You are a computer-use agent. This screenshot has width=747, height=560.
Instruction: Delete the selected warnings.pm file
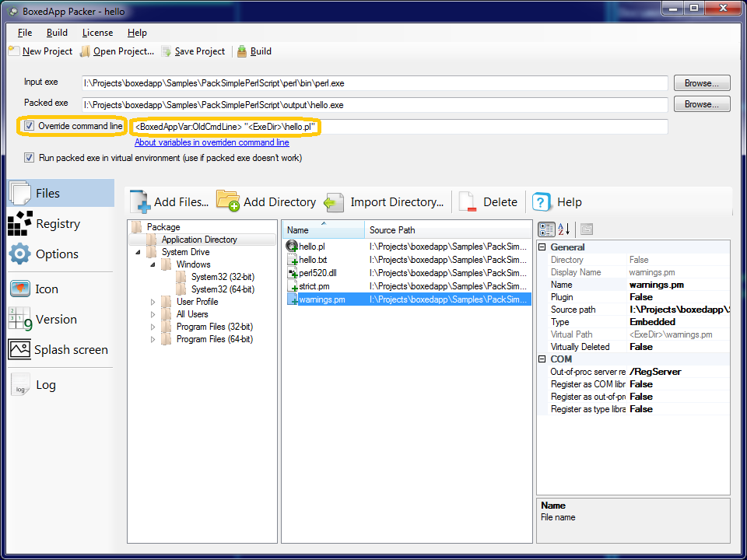click(x=467, y=201)
